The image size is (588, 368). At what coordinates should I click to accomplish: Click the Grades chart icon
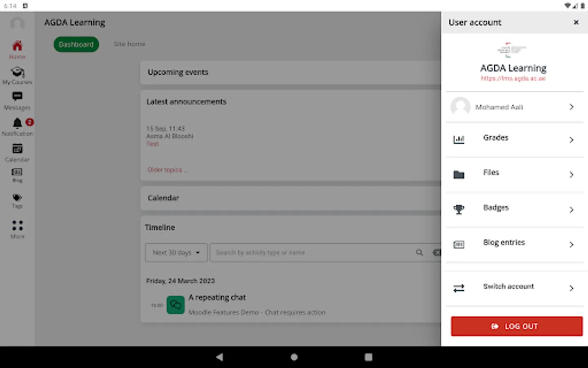459,140
